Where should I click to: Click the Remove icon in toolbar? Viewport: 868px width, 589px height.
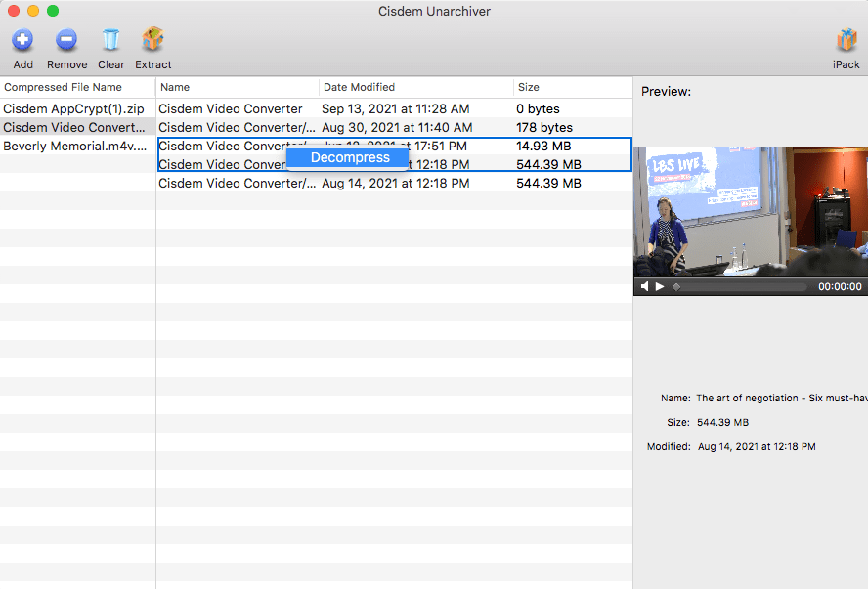click(66, 40)
